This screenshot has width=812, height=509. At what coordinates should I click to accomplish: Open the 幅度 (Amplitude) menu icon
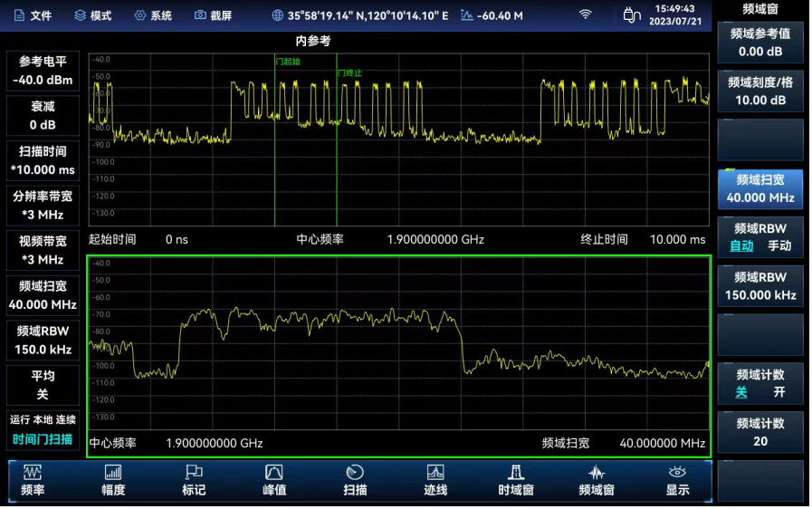(113, 480)
